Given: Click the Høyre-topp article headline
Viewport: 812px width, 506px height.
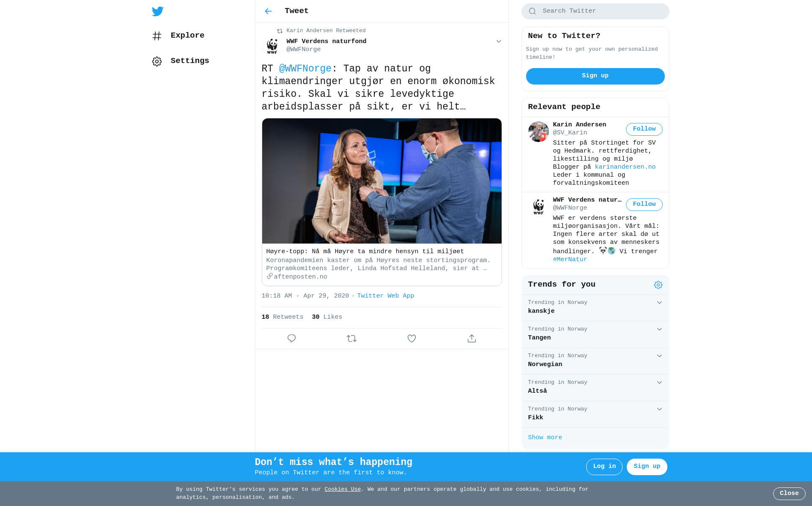Looking at the screenshot, I should pos(365,252).
